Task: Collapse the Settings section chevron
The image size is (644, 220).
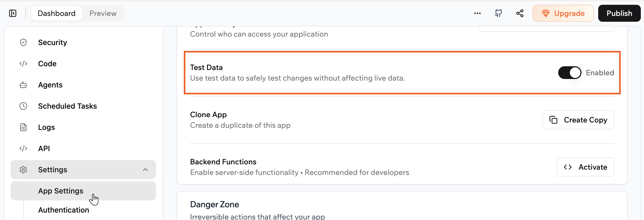Action: pos(145,170)
